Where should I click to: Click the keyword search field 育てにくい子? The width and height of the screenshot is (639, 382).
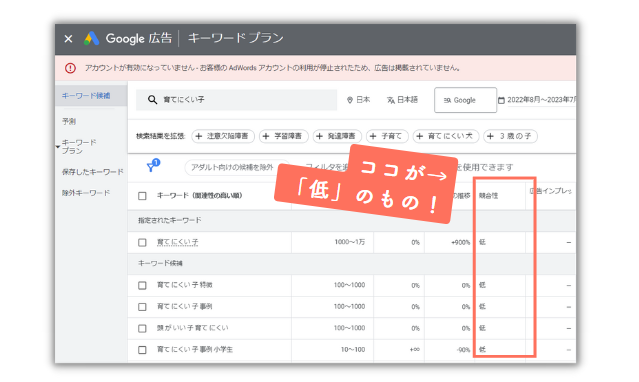(237, 100)
